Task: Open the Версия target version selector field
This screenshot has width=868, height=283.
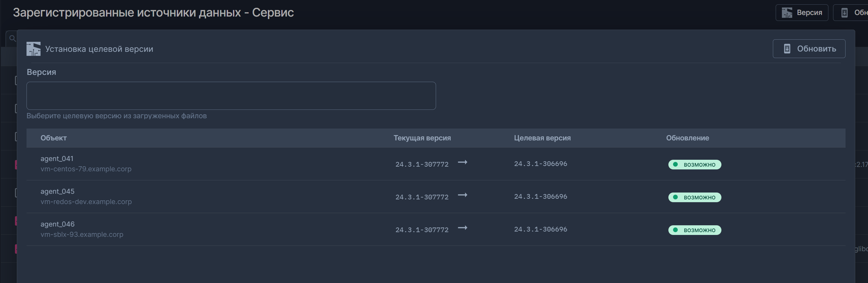Action: click(x=231, y=96)
